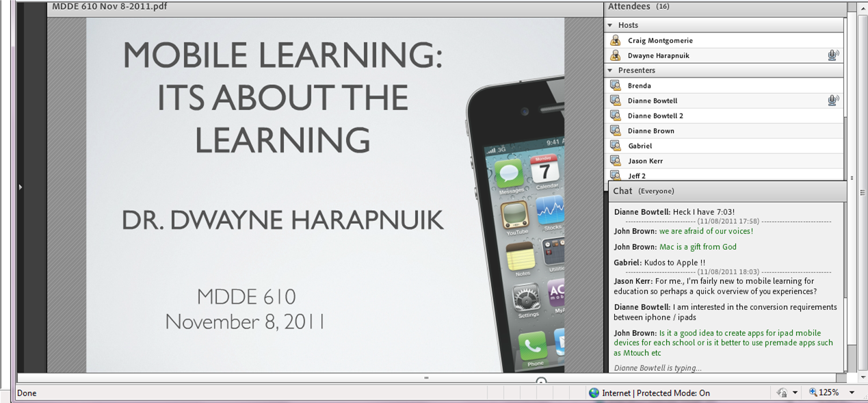Click the Attendees (16) panel header
This screenshot has width=868, height=403.
pos(724,7)
